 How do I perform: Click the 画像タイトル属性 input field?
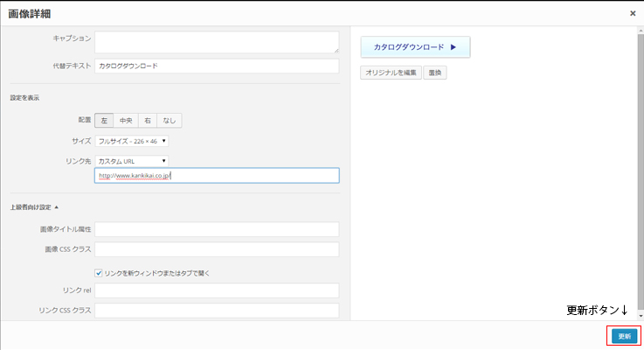(217, 229)
